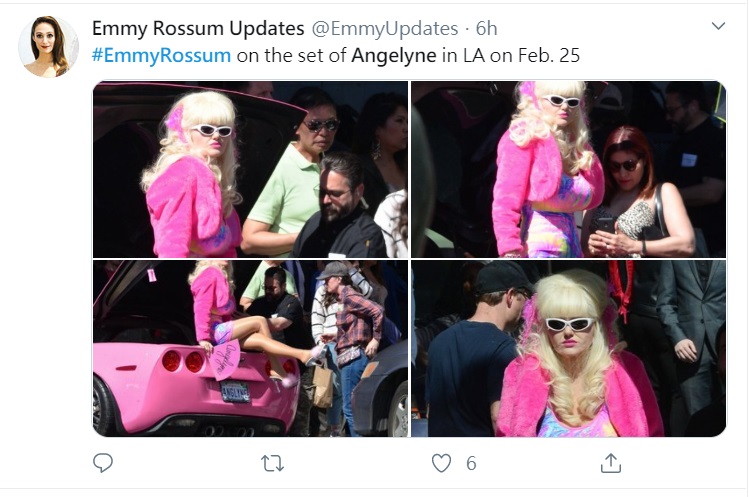Click the Angelyne license plate in photo
This screenshot has width=749, height=497.
click(x=235, y=391)
